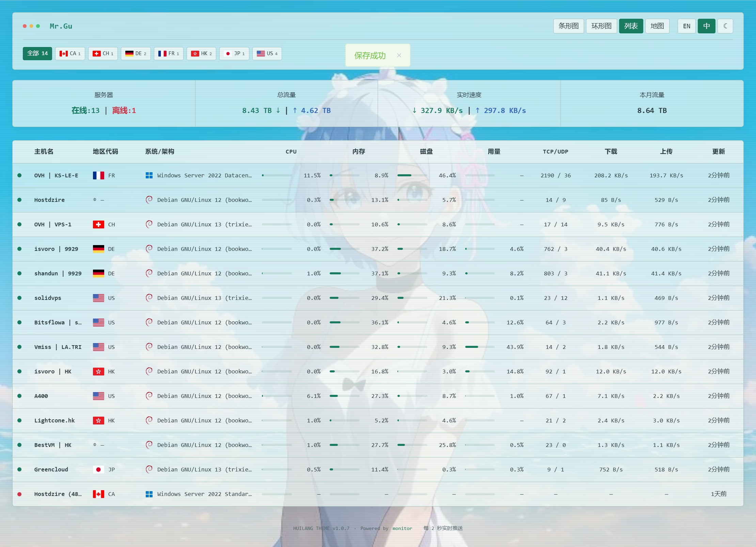Screen dimensions: 756x547
Task: Click French flag in OVH KS-LE-E row
Action: point(98,175)
